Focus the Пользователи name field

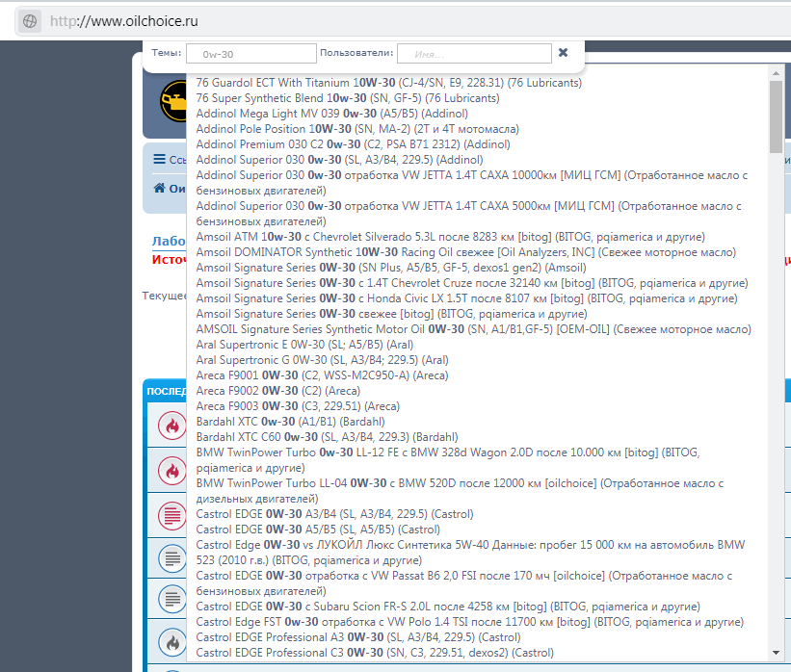[474, 54]
